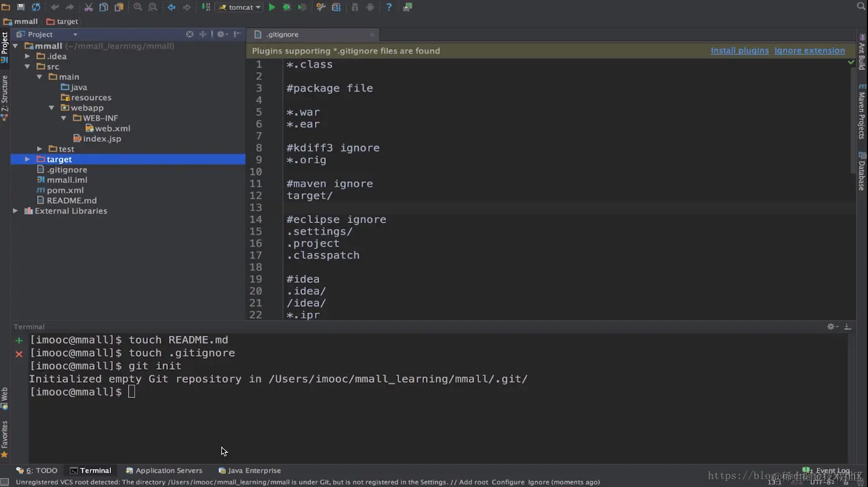The width and height of the screenshot is (868, 487).
Task: Click the Paste clipboard icon
Action: click(x=119, y=7)
